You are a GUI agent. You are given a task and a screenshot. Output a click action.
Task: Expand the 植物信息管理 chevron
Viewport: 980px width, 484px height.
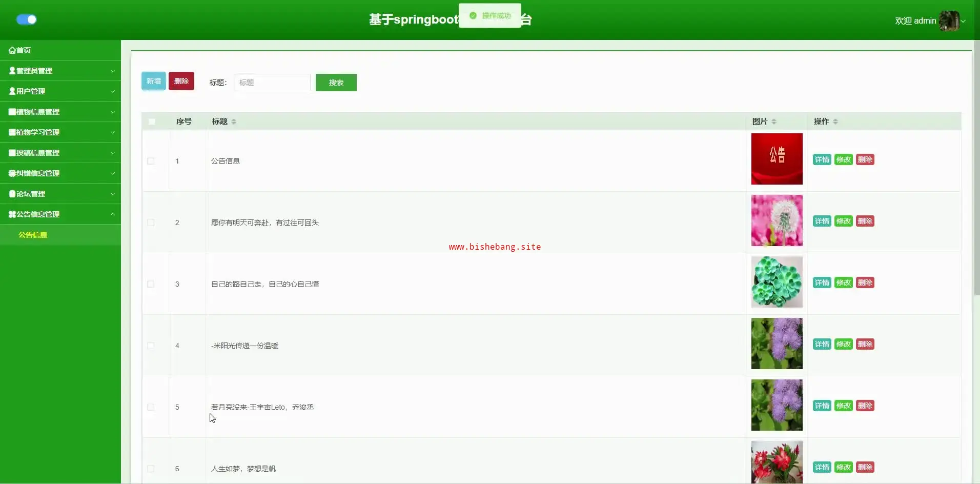click(113, 112)
